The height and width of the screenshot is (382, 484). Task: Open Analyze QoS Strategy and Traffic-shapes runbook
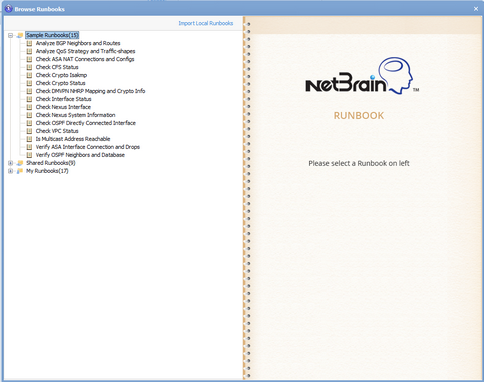[x=85, y=51]
